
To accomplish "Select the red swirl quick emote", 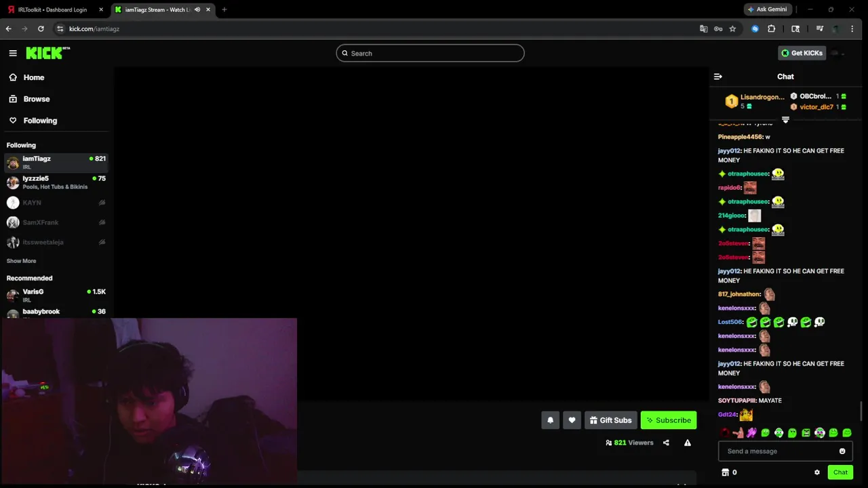I will point(725,432).
